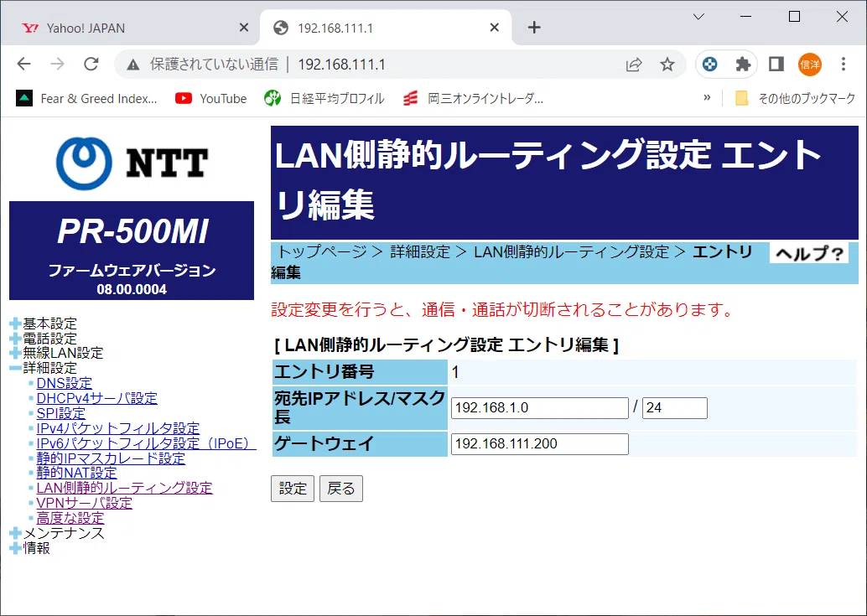Show hidden bookmarks with double chevron
The width and height of the screenshot is (867, 616).
coord(707,98)
